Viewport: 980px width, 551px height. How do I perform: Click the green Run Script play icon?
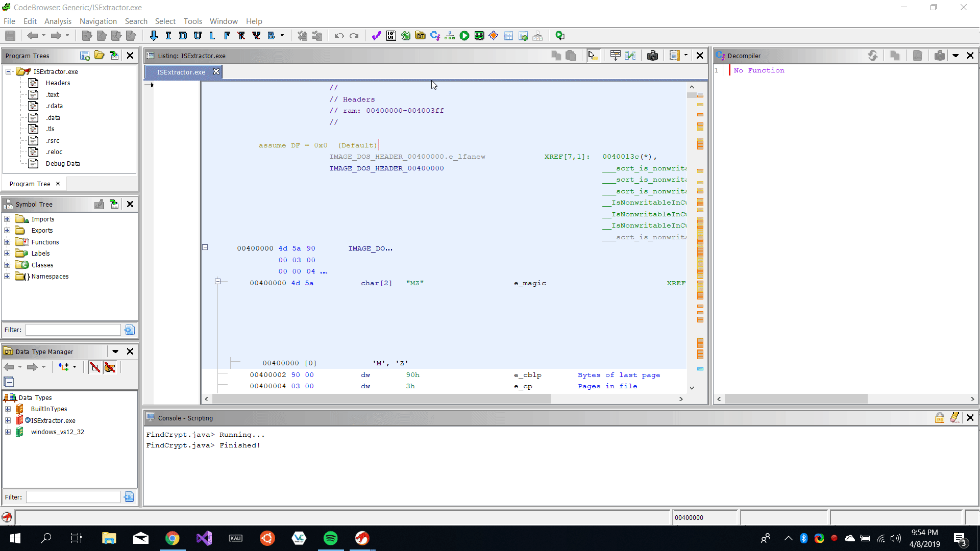[464, 36]
